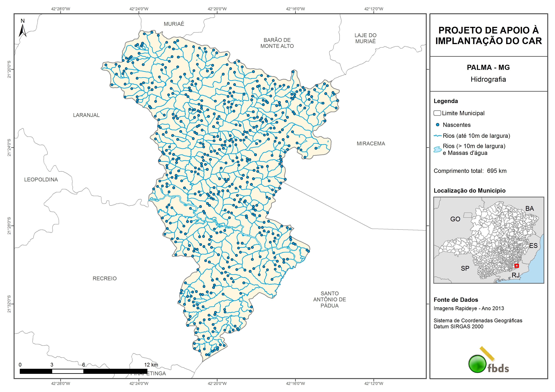
Task: Click the SANTO ANTÔNIO DE PÁDUA label
Action: 329,300
